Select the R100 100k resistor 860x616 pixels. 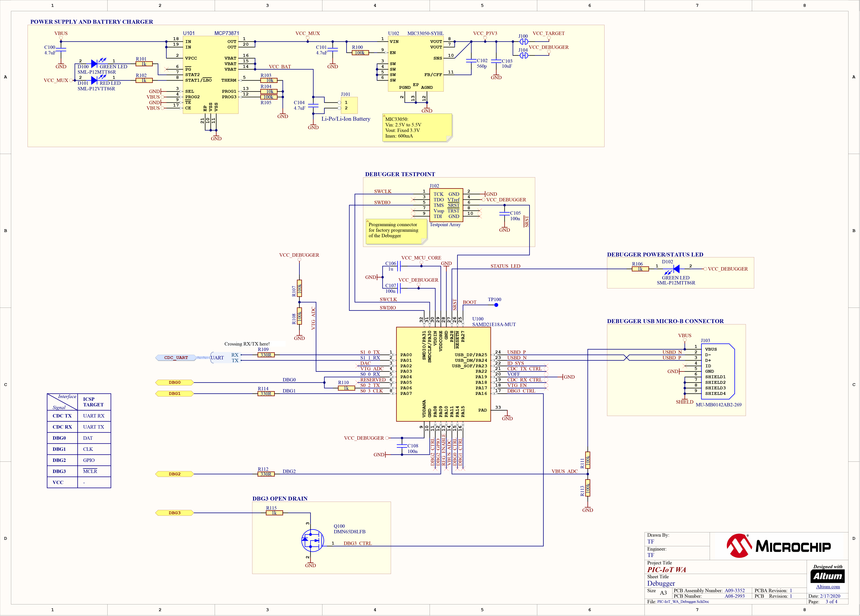360,53
